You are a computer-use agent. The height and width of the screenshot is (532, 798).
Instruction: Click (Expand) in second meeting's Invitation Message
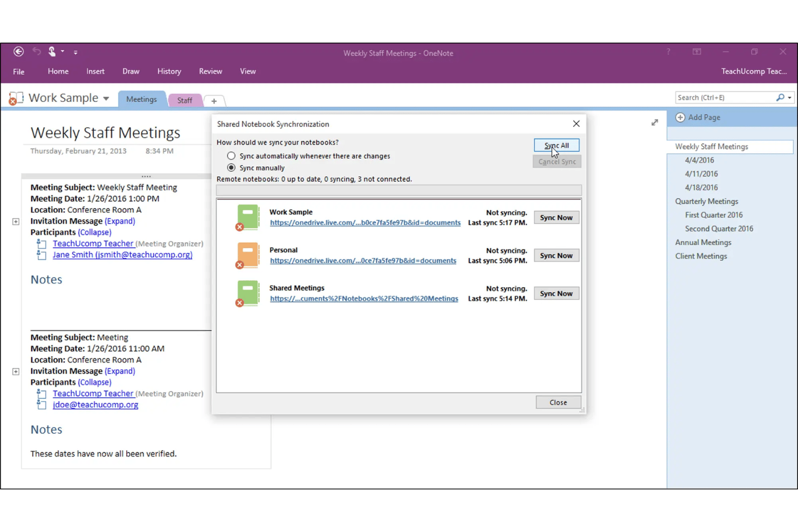120,371
